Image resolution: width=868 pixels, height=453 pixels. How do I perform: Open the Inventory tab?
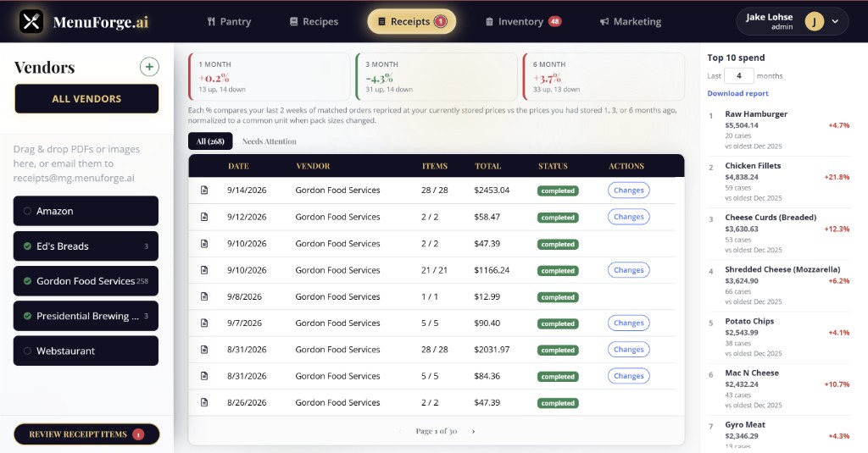pyautogui.click(x=524, y=21)
